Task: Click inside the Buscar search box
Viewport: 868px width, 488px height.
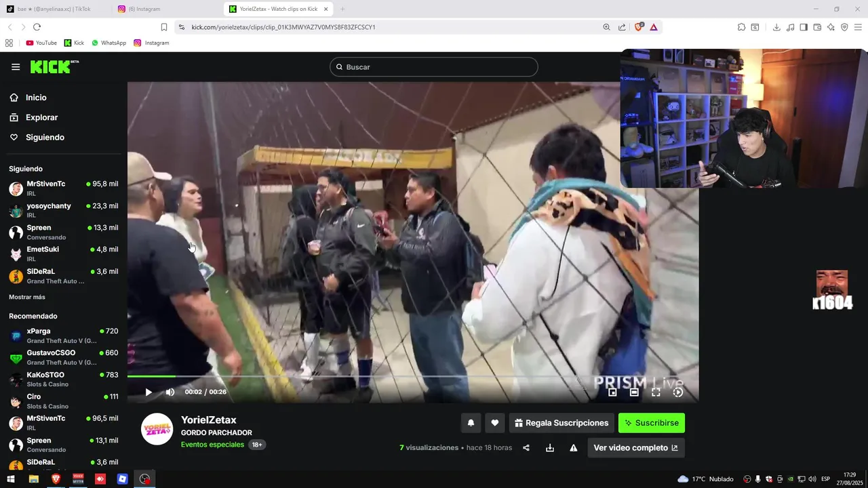Action: [x=434, y=67]
